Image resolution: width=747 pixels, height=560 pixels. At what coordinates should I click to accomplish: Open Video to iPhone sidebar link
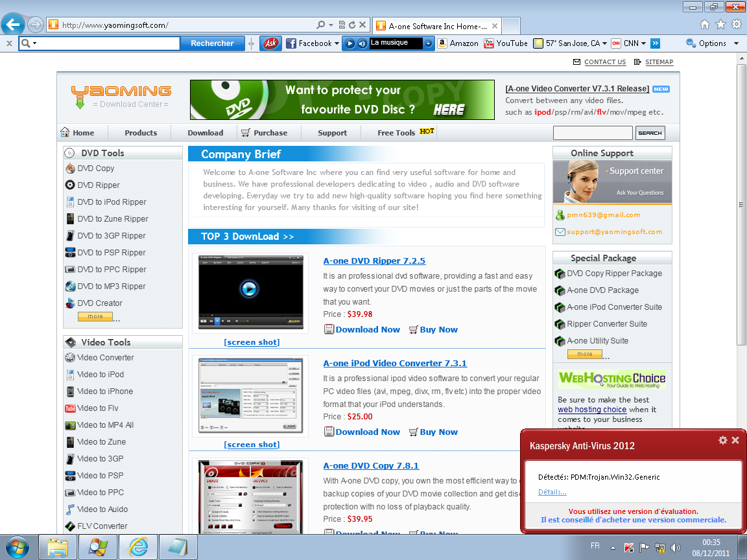tap(105, 391)
